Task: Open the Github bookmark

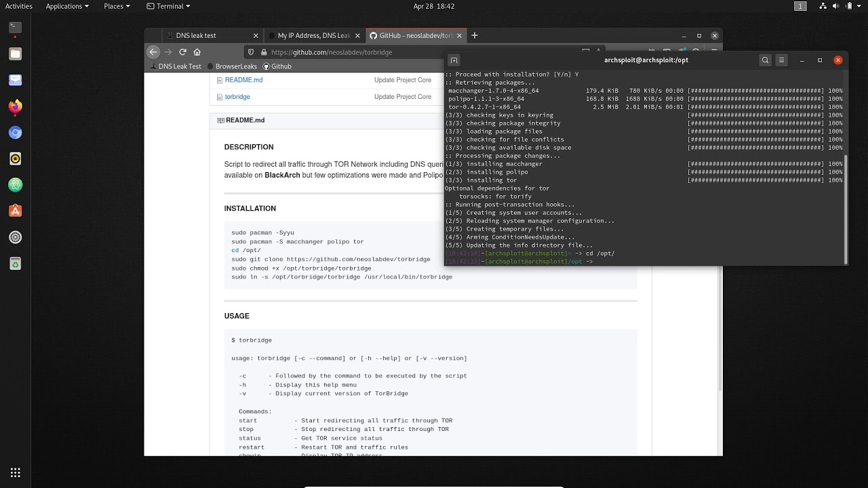Action: click(277, 66)
